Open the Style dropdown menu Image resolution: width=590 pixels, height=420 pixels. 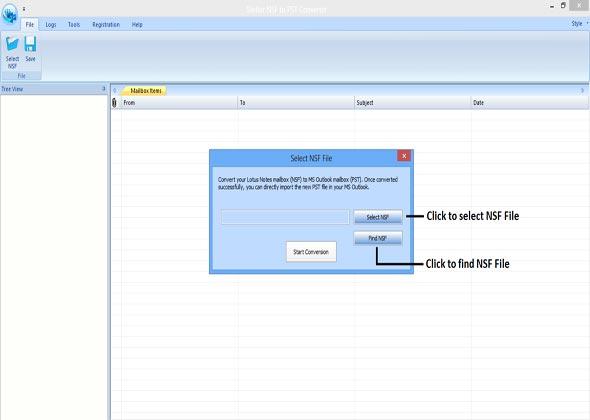click(579, 24)
